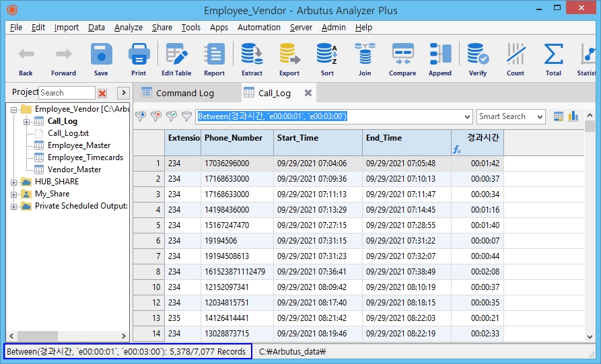Expand the Call_Log table node
The image size is (601, 364).
pyautogui.click(x=26, y=122)
